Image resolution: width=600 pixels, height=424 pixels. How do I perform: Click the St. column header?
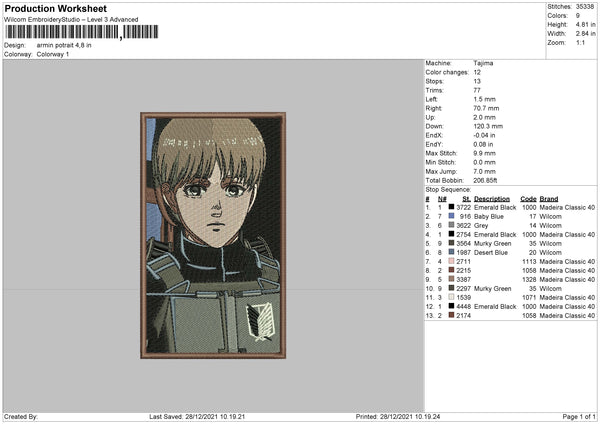(466, 199)
